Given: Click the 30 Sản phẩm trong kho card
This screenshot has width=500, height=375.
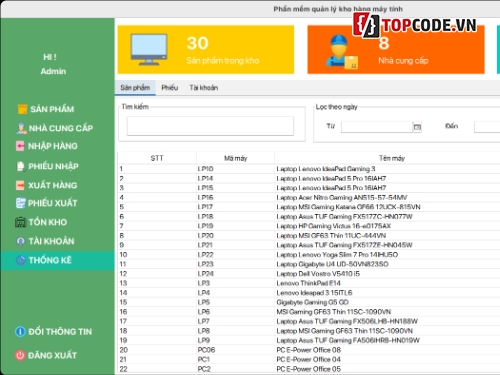Looking at the screenshot, I should [206, 49].
